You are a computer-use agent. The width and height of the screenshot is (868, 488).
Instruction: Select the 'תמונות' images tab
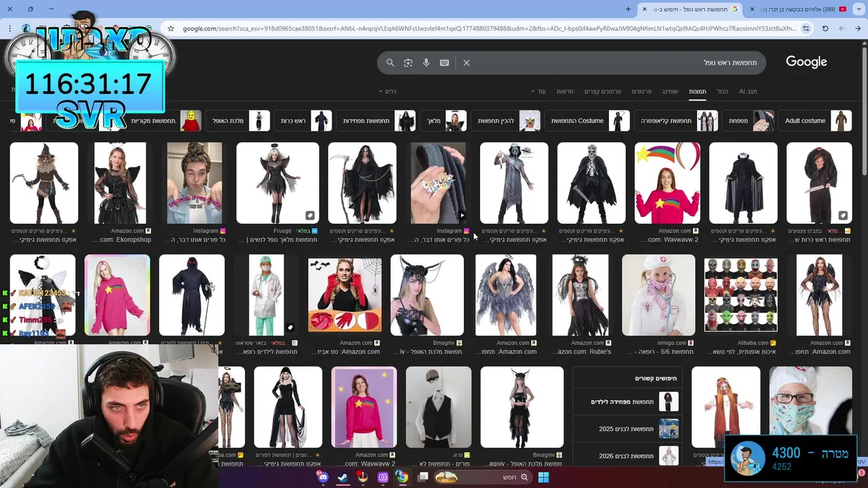click(x=698, y=91)
